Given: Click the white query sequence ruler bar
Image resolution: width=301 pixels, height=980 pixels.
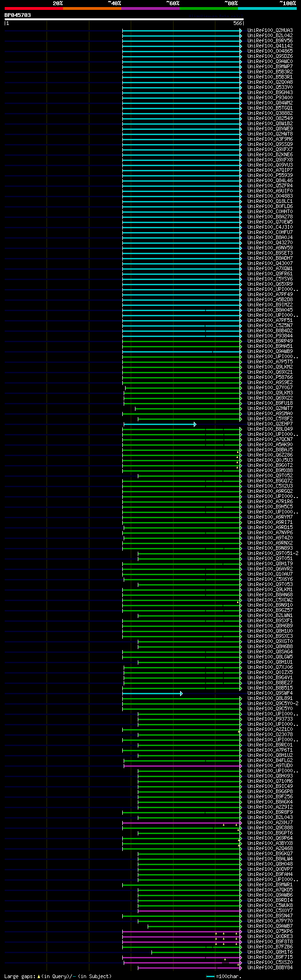Looking at the screenshot, I should (124, 19).
